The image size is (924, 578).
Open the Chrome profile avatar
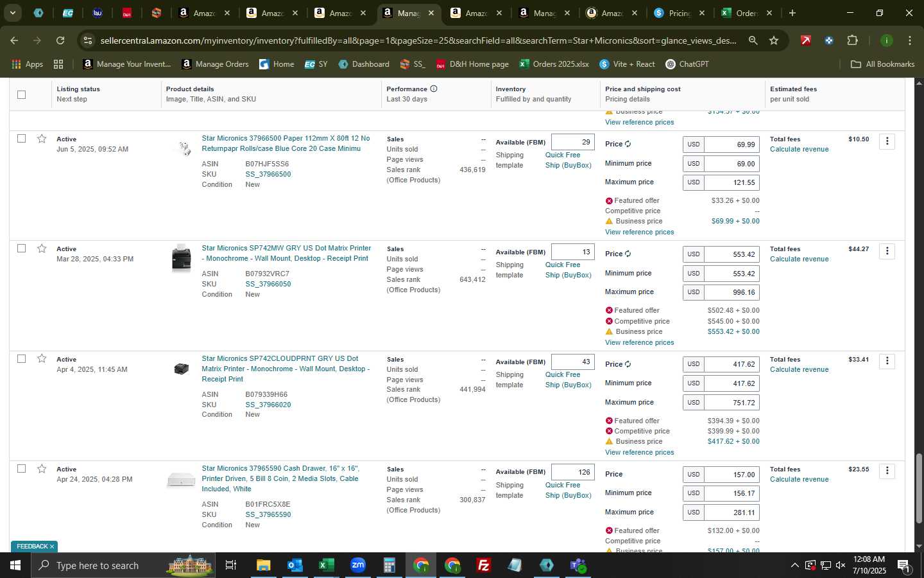tap(886, 40)
